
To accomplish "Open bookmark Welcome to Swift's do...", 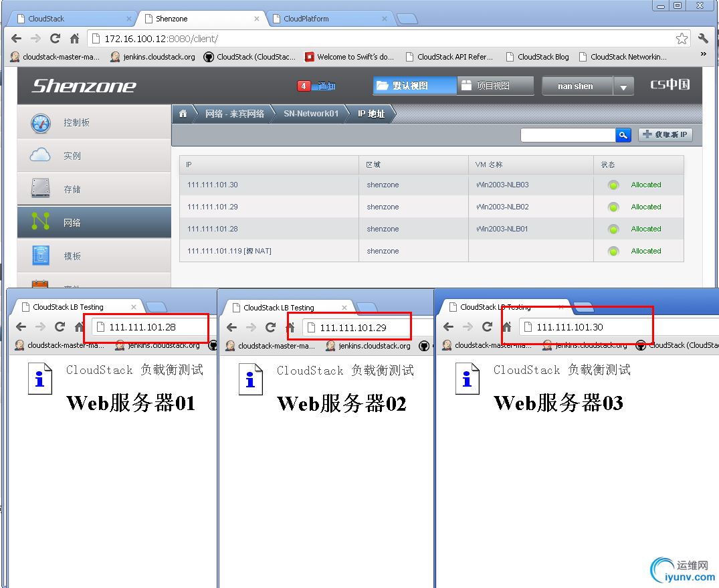I will 349,57.
